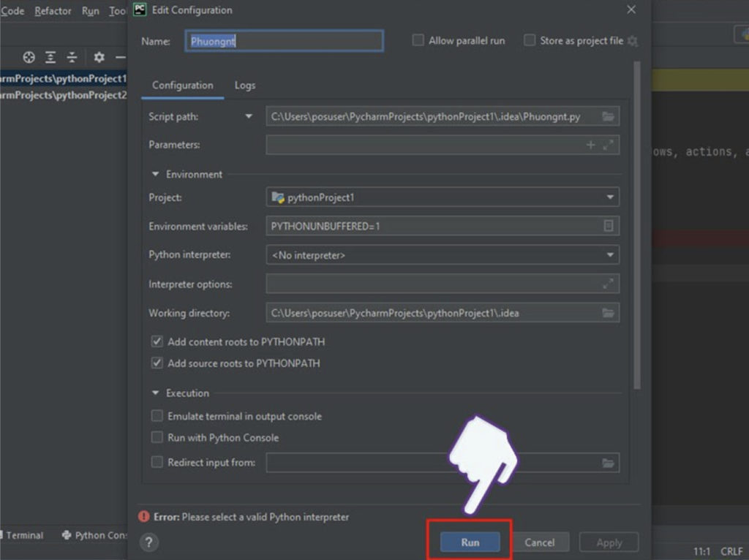
Task: Open the Terminal tool window
Action: point(22,535)
